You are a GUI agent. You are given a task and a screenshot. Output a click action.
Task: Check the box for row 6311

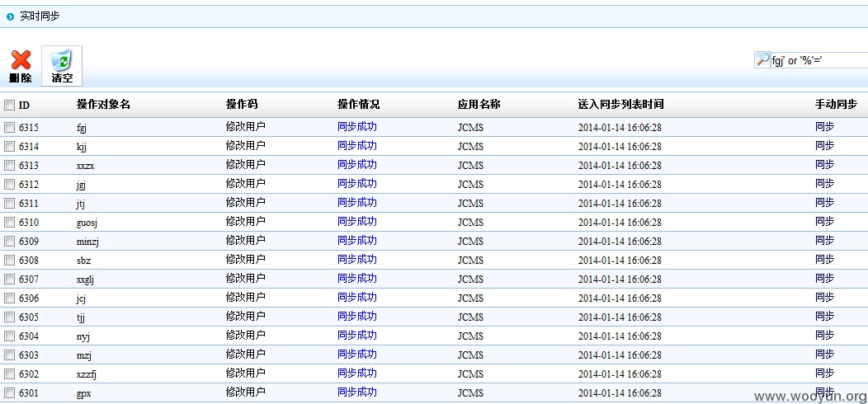point(9,203)
